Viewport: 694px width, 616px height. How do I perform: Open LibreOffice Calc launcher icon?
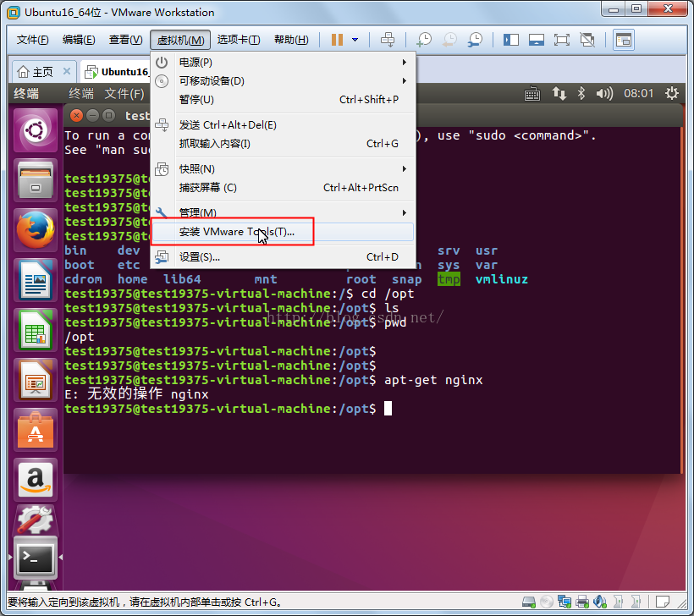(36, 330)
